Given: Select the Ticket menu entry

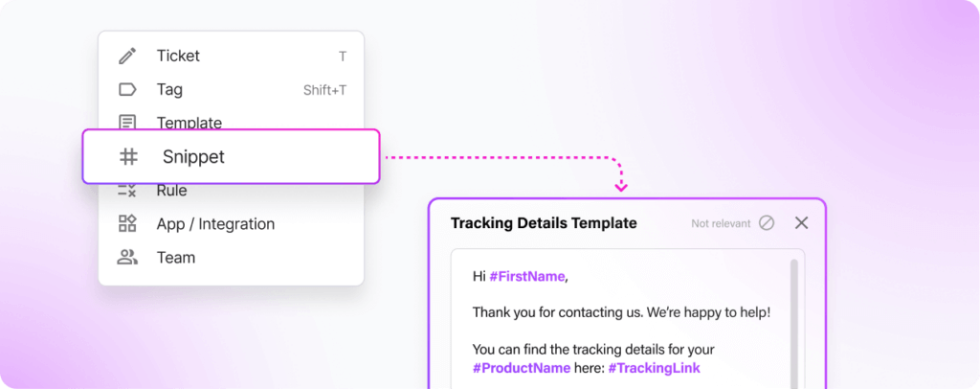Looking at the screenshot, I should [178, 57].
